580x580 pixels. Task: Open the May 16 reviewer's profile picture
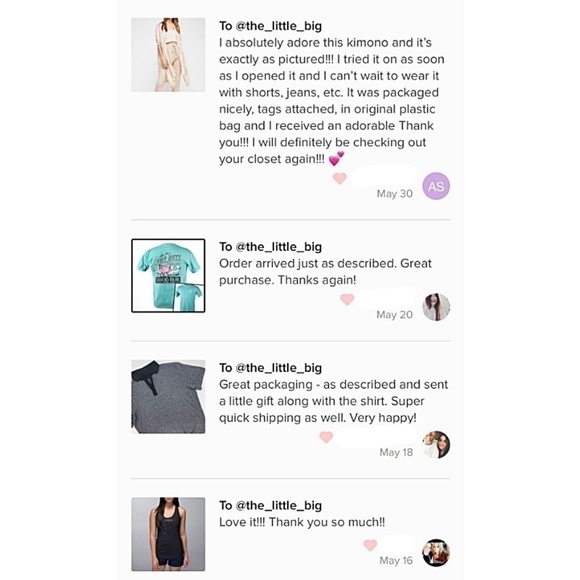(436, 553)
